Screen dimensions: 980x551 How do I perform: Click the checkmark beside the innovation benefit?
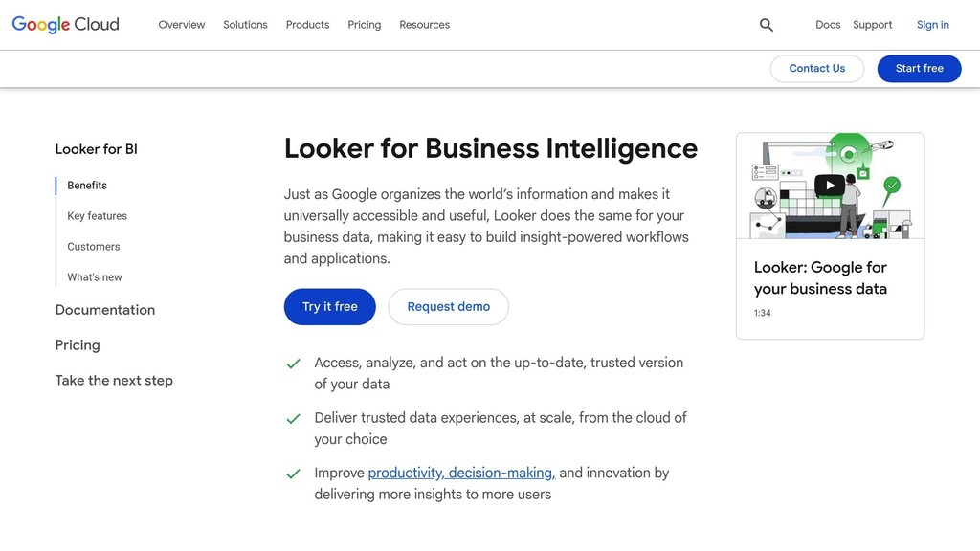(293, 473)
